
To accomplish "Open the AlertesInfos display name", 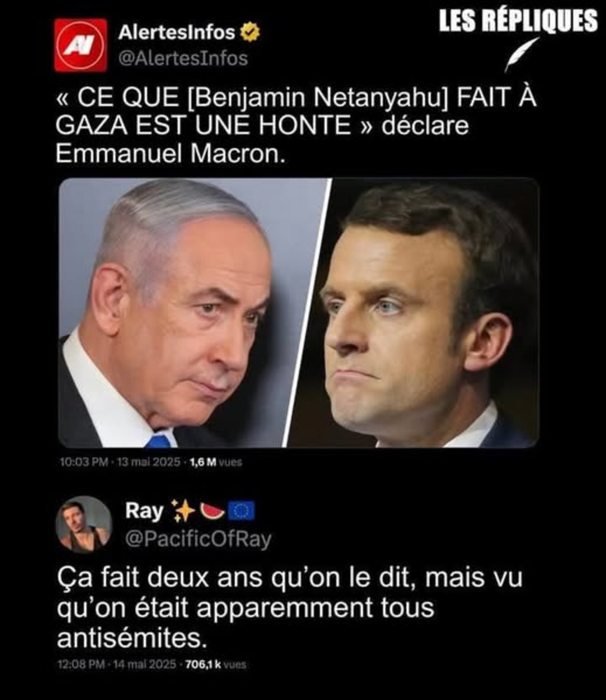I will (177, 32).
